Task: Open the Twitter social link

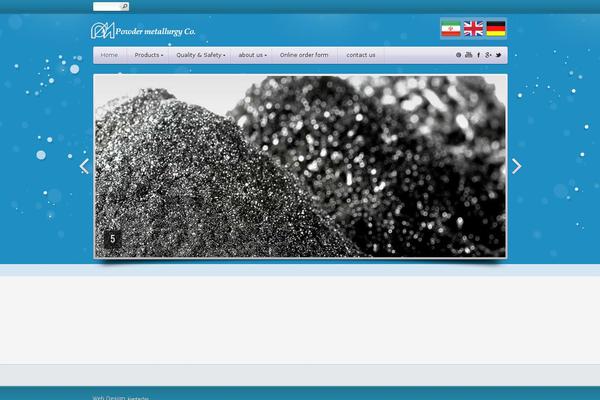Action: [x=499, y=55]
